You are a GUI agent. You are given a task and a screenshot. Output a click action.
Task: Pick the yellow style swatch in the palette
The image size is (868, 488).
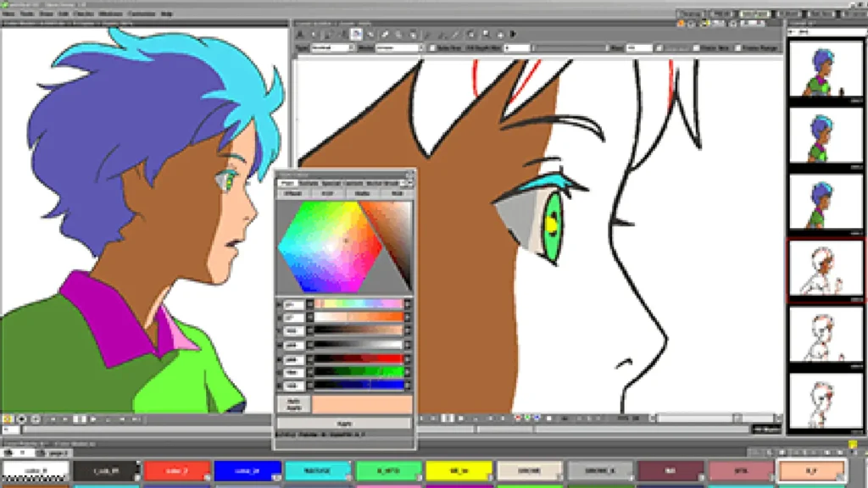pyautogui.click(x=459, y=468)
